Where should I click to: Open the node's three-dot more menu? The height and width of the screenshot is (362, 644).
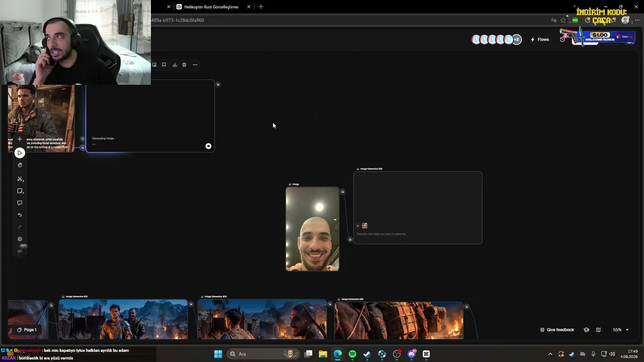(195, 65)
